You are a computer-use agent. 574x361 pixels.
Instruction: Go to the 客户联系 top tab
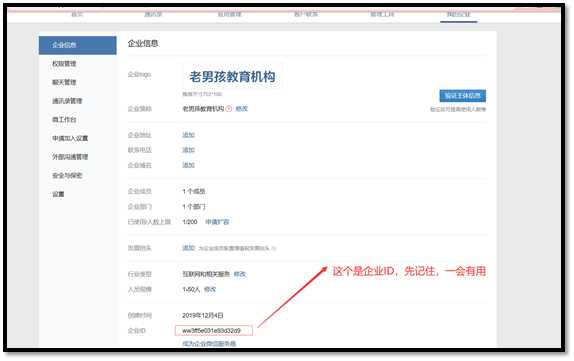(x=306, y=14)
